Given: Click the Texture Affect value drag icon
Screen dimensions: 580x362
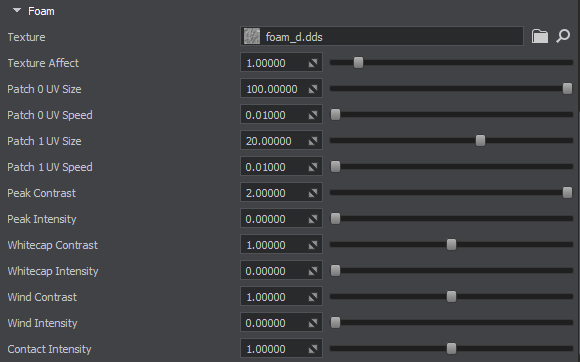Looking at the screenshot, I should (x=313, y=63).
